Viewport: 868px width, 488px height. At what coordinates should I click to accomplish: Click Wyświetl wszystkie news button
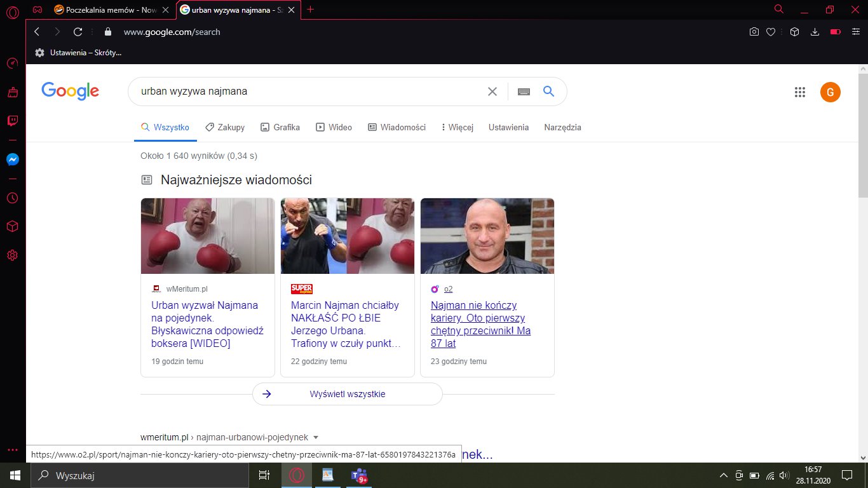347,394
